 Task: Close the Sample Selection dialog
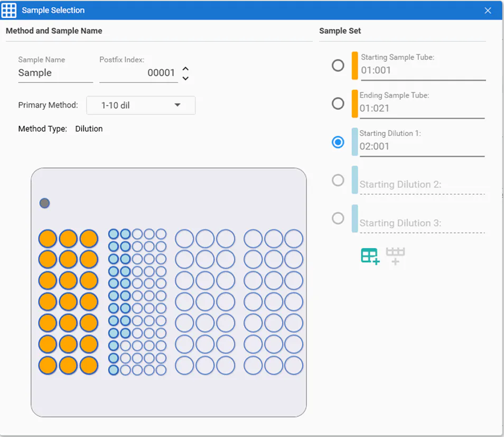(x=488, y=11)
